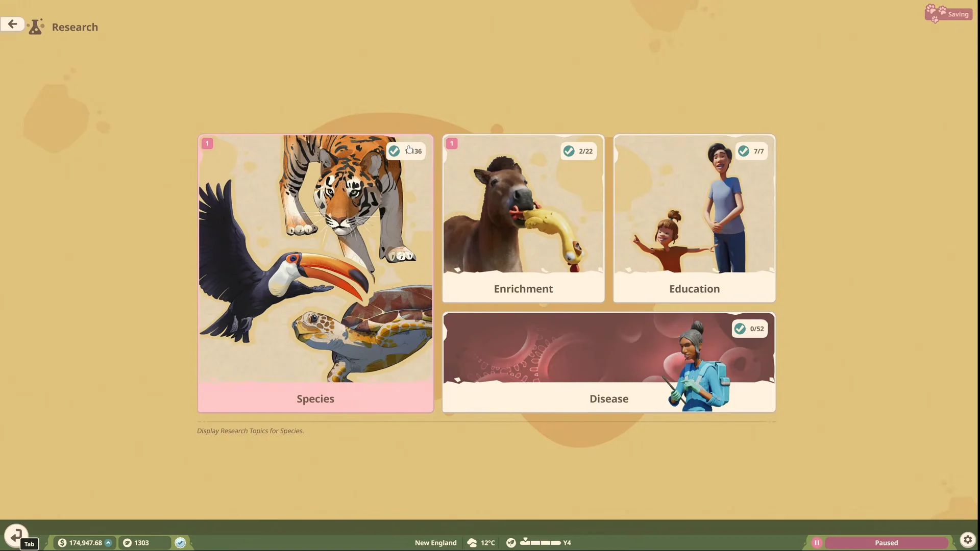Click the dollar cash icon

62,543
